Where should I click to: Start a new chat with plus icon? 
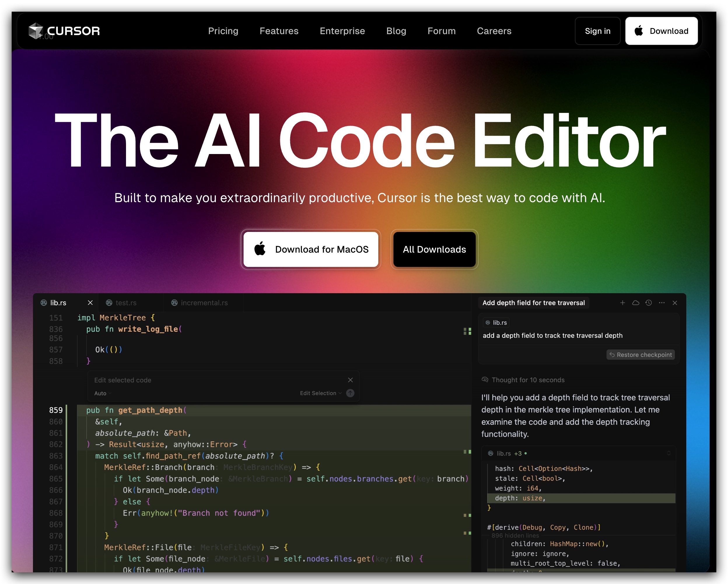[x=622, y=303]
